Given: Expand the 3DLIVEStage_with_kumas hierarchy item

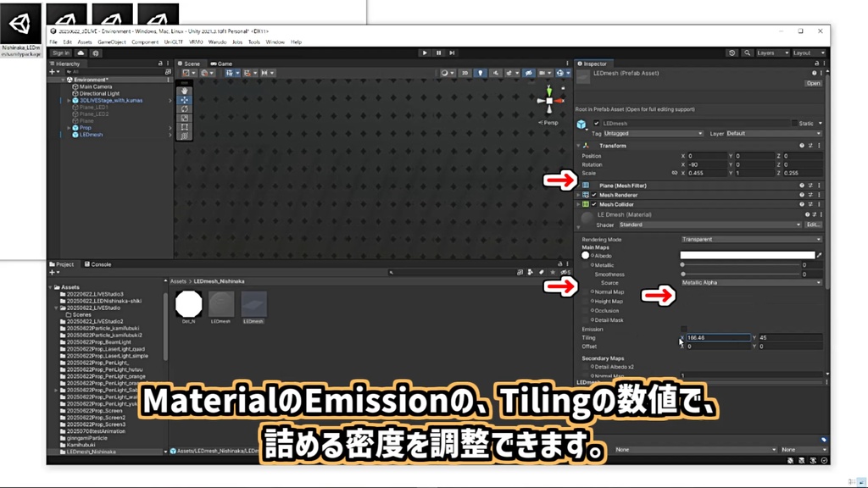Looking at the screenshot, I should [69, 101].
